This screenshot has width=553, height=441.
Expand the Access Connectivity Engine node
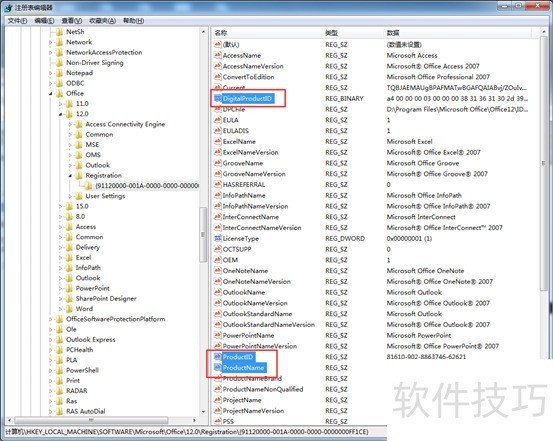[70, 124]
